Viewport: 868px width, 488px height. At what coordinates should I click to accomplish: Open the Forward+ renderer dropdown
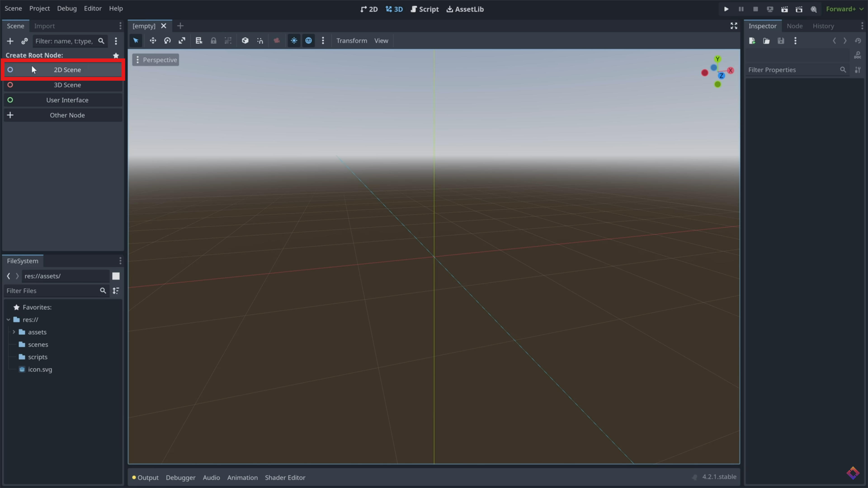click(844, 9)
